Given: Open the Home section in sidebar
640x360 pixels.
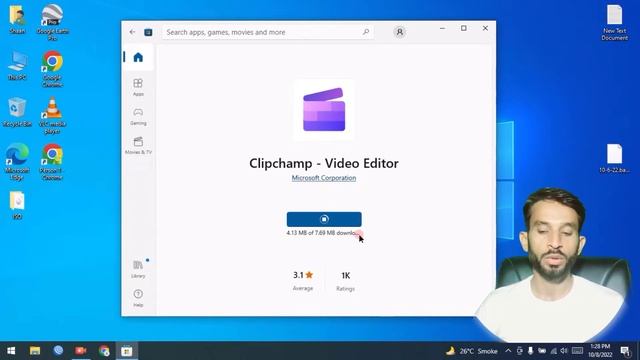Looking at the screenshot, I should click(x=138, y=57).
